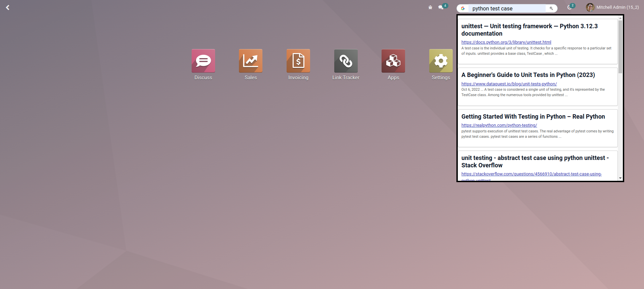Go back using the top-left chevron
The height and width of the screenshot is (289, 644).
(x=8, y=7)
